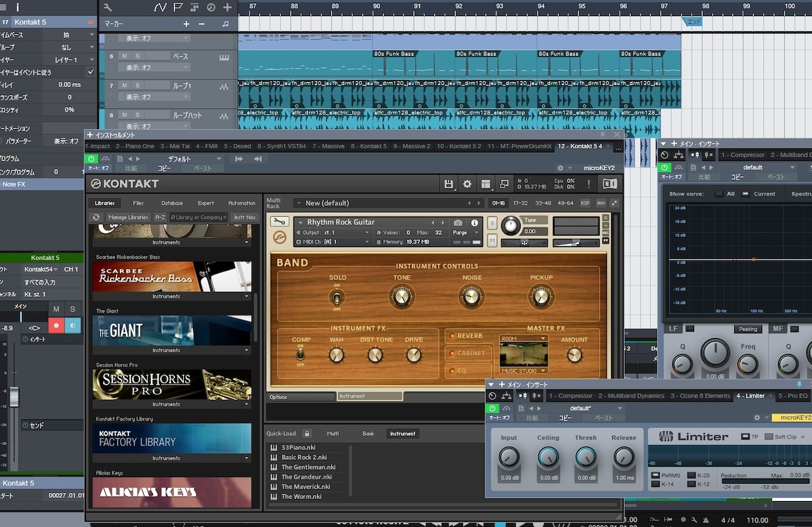Open Limiter window routing icon

pos(507,396)
